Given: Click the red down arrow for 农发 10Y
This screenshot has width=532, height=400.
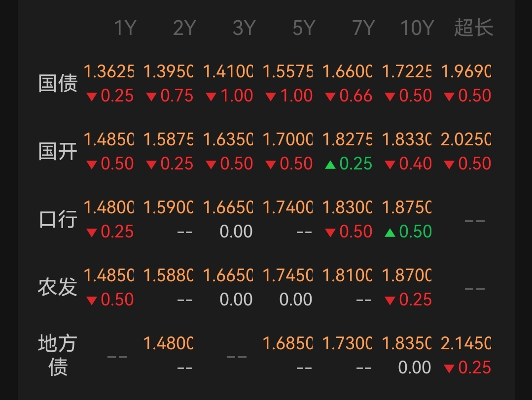Looking at the screenshot, I should [390, 300].
